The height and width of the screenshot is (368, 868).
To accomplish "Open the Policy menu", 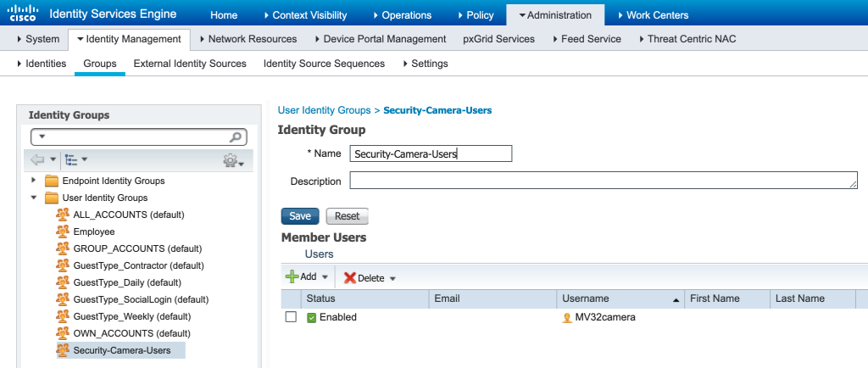I will [x=476, y=15].
